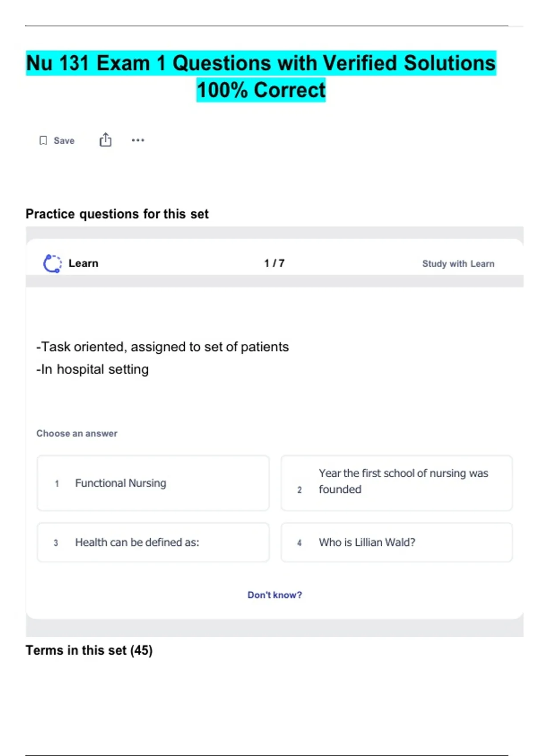534x756 pixels.
Task: Click the Save bookmark icon
Action: (x=43, y=141)
